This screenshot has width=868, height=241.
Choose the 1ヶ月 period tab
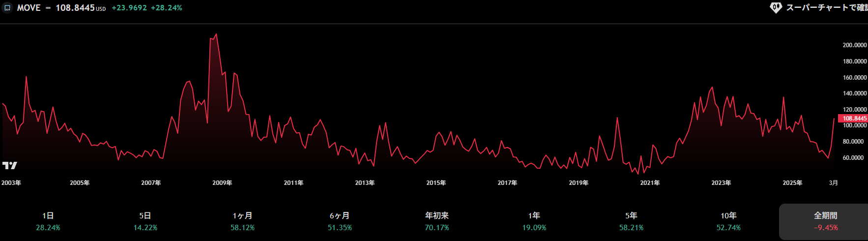[x=242, y=221]
